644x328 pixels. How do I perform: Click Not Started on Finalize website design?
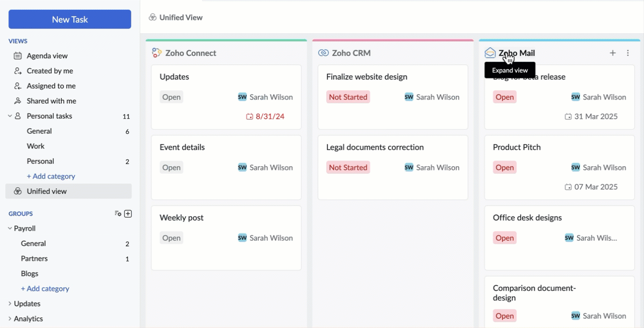coord(348,97)
